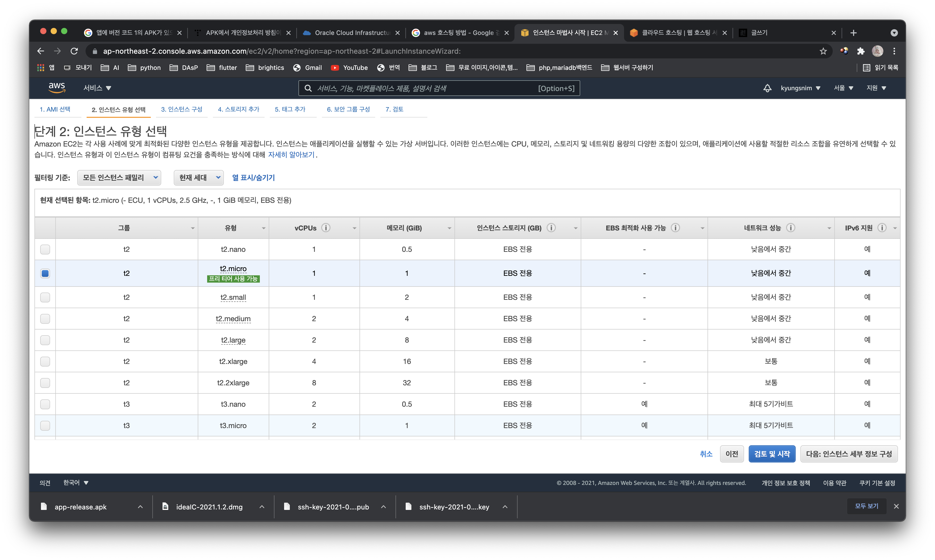Image resolution: width=935 pixels, height=560 pixels.
Task: Expand the Seoul region dropdown
Action: (843, 88)
